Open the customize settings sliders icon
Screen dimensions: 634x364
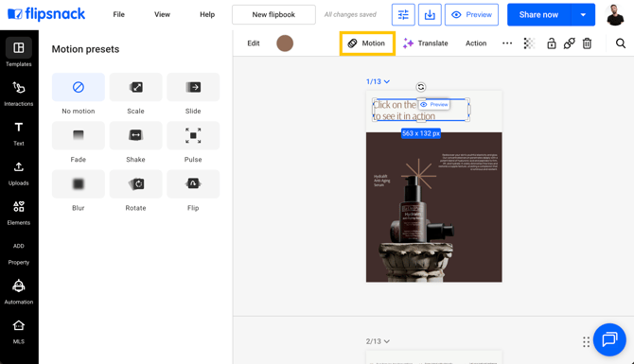[x=403, y=14]
